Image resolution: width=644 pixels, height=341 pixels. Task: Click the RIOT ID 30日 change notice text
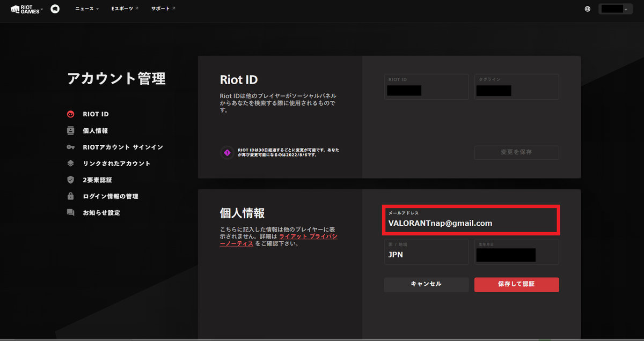coord(288,152)
